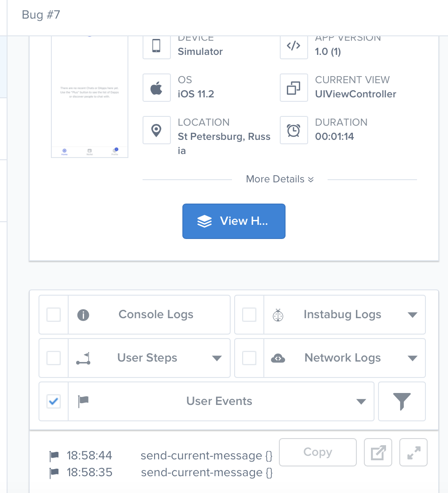Click the Bug #7 title

pos(41,15)
